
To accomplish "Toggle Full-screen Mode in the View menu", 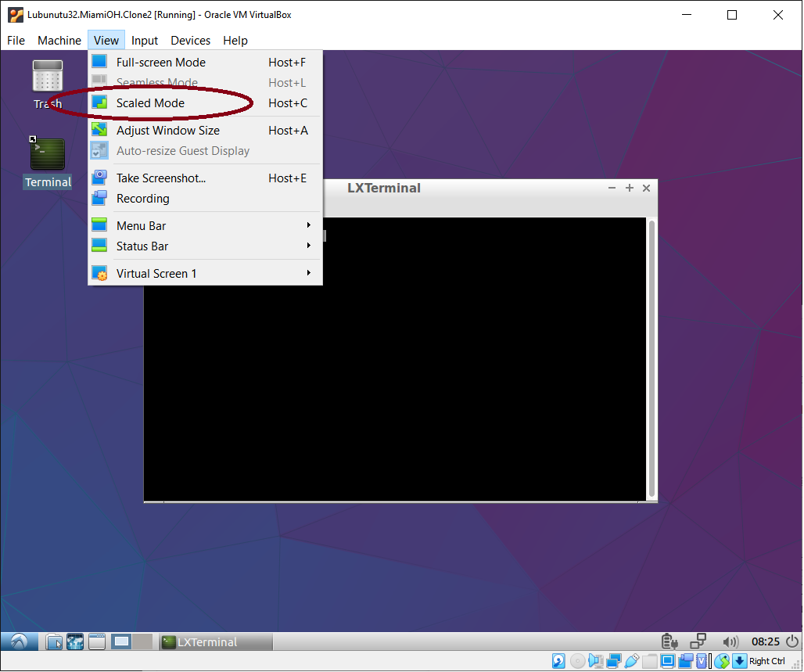I will (205, 62).
